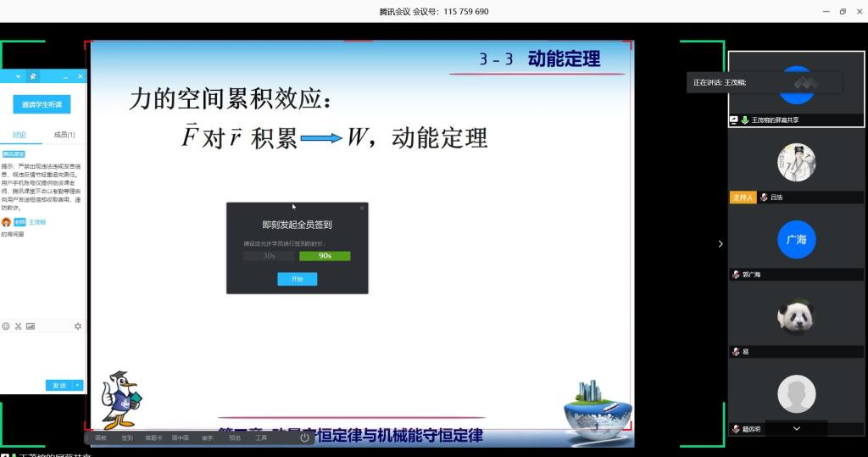Select the 30s sign-in duration option
Screen dimensions: 868x457
point(269,256)
